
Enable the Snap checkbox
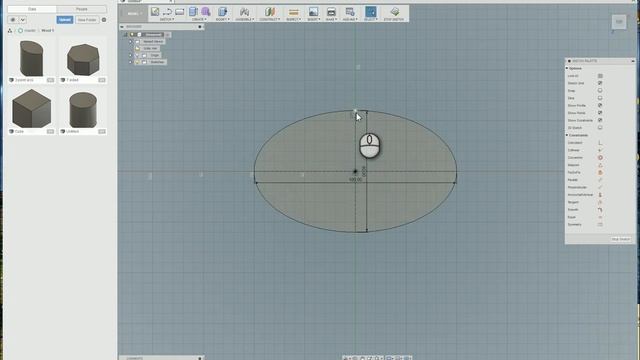pos(600,91)
